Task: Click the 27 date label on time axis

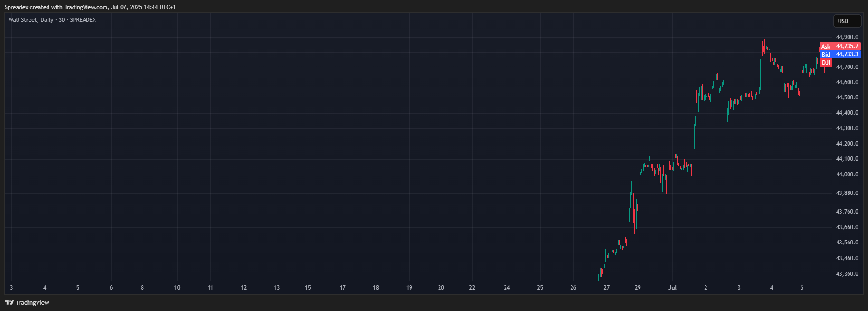Action: click(606, 288)
